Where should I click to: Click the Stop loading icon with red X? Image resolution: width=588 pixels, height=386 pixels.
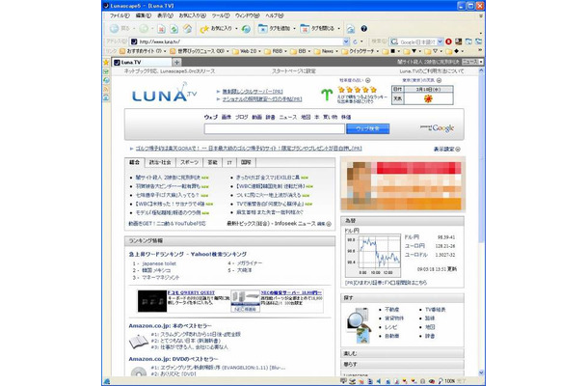161,29
